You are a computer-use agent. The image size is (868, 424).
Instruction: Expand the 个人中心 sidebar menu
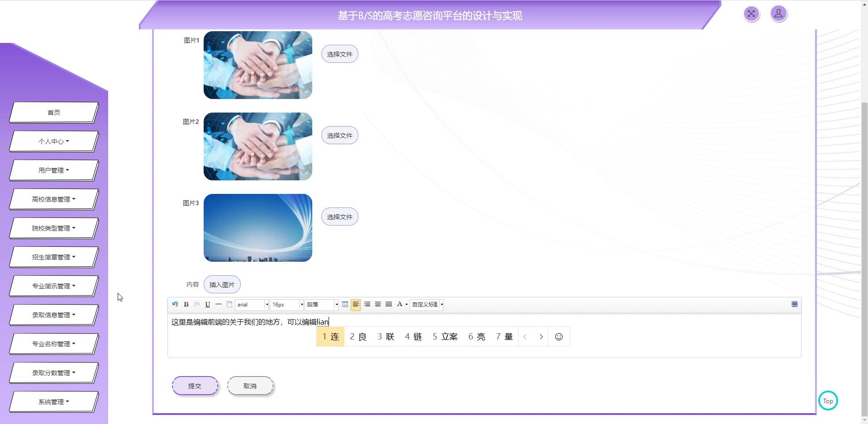[x=54, y=141]
